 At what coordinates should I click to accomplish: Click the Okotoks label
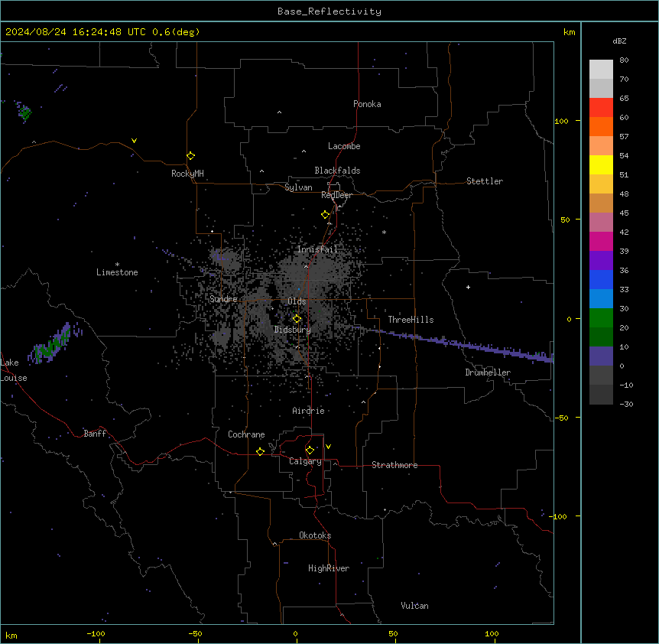click(x=315, y=535)
